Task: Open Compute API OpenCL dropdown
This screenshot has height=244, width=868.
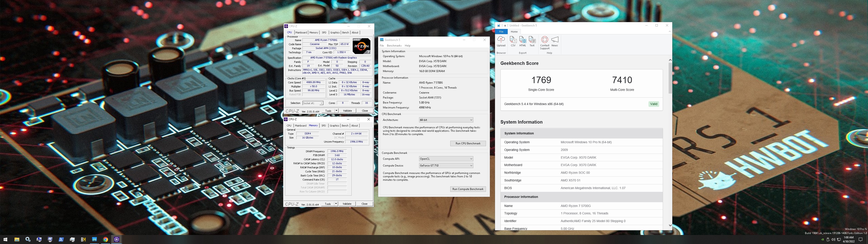Action: [446, 159]
